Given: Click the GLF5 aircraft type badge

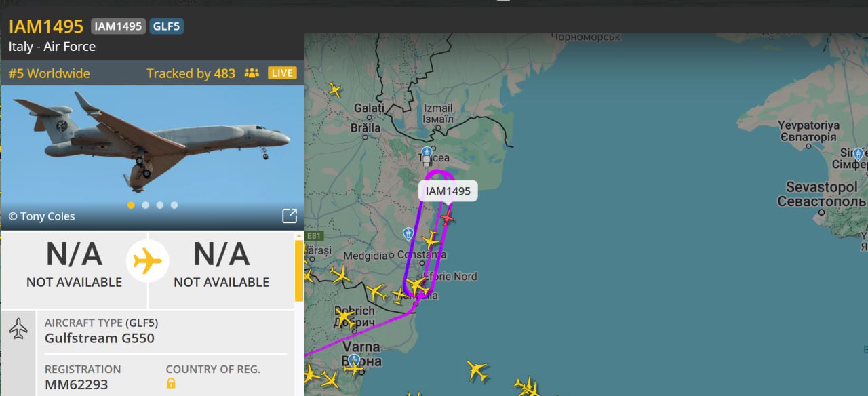Looking at the screenshot, I should click(166, 26).
